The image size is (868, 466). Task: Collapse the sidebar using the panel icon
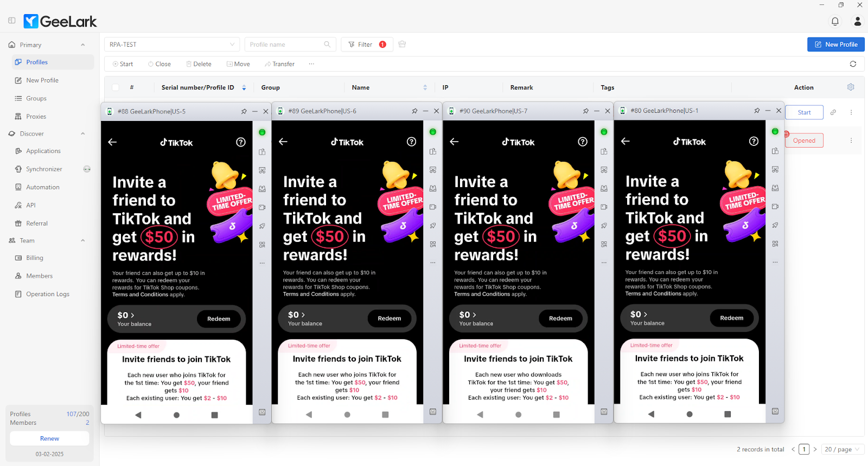tap(12, 21)
